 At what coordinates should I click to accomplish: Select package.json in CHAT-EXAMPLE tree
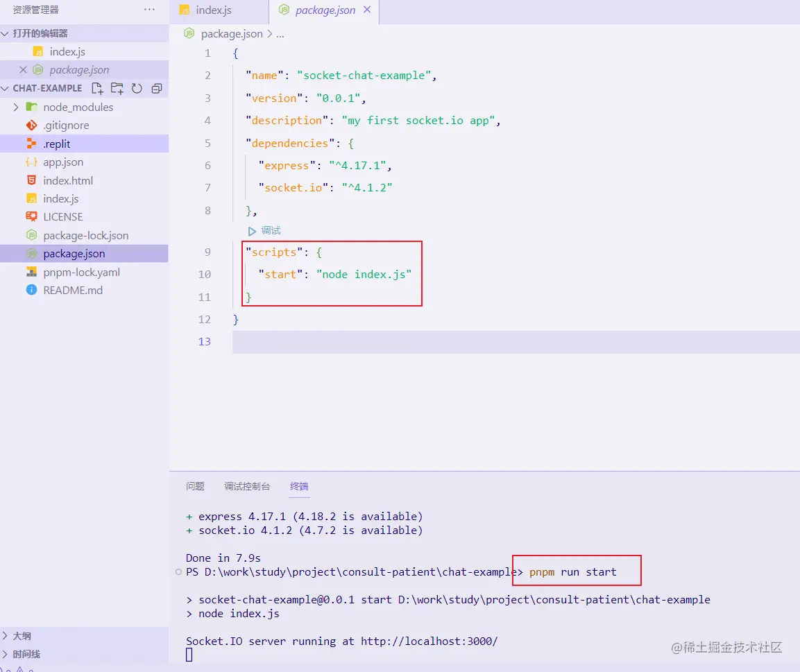[x=84, y=253]
